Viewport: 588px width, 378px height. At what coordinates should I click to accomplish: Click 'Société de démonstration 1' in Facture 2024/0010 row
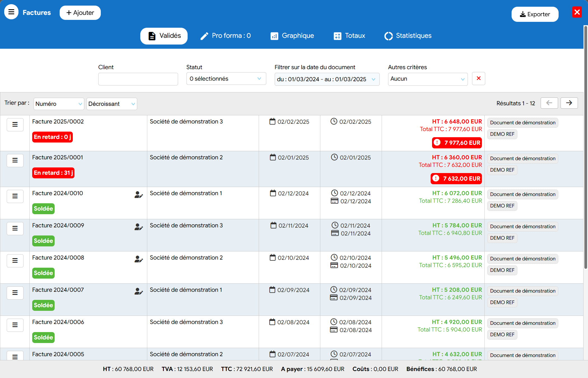coord(186,193)
